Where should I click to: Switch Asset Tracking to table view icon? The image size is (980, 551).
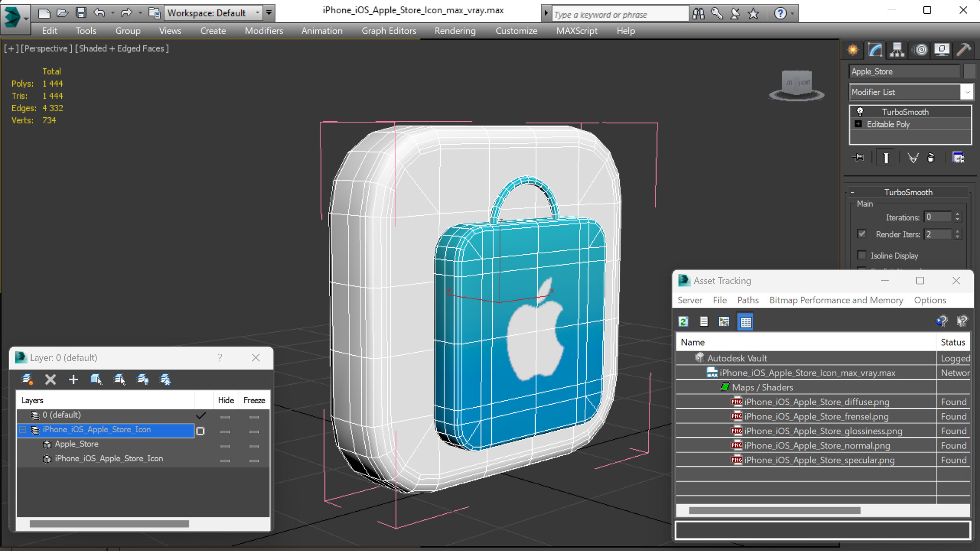(x=746, y=322)
